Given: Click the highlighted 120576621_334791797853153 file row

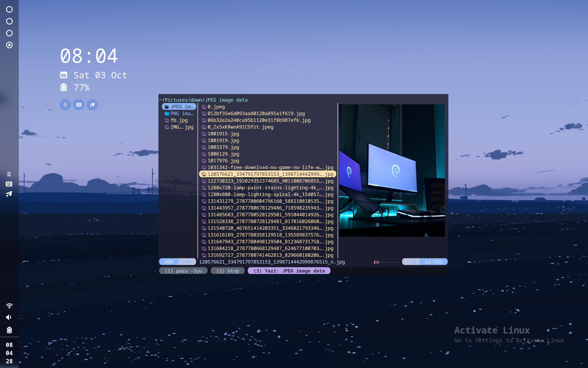Looking at the screenshot, I should [267, 174].
